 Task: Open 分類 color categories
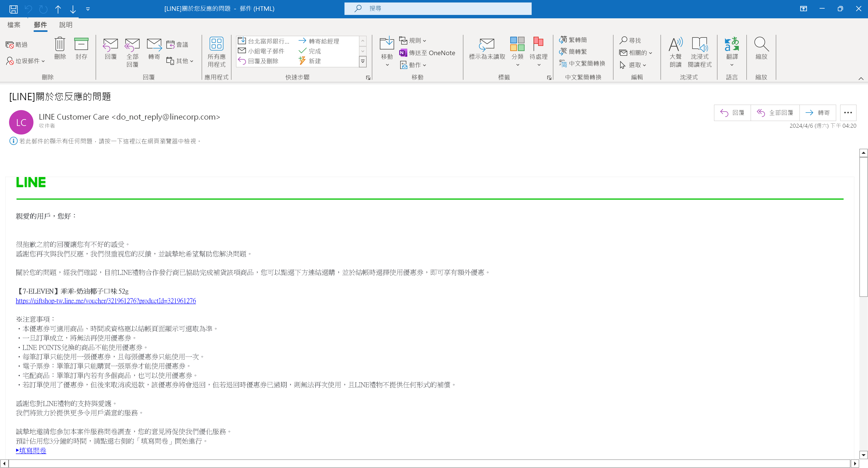coord(517,52)
